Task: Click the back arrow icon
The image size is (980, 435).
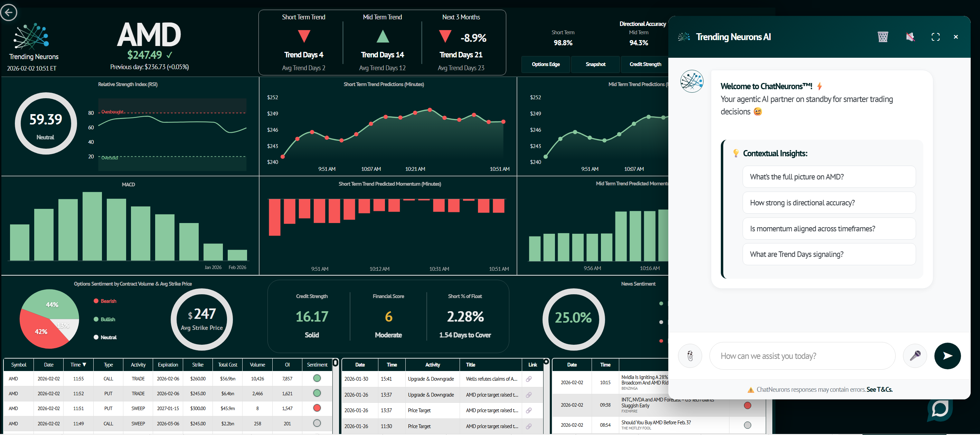Action: 9,12
